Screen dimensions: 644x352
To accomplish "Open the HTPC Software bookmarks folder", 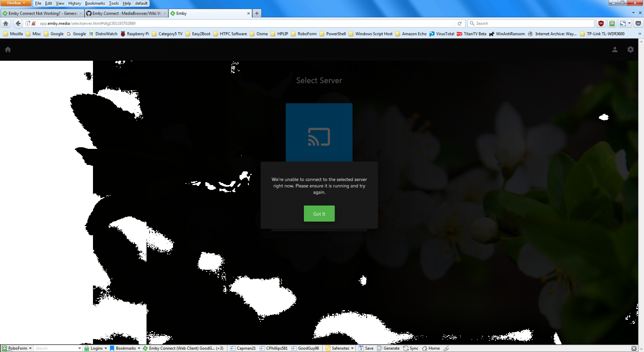I will pyautogui.click(x=230, y=34).
